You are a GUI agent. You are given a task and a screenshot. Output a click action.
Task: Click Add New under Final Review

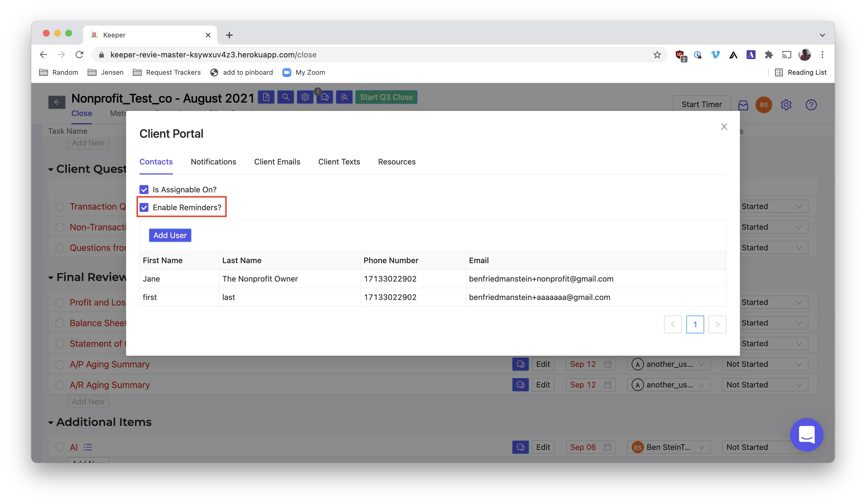point(88,401)
